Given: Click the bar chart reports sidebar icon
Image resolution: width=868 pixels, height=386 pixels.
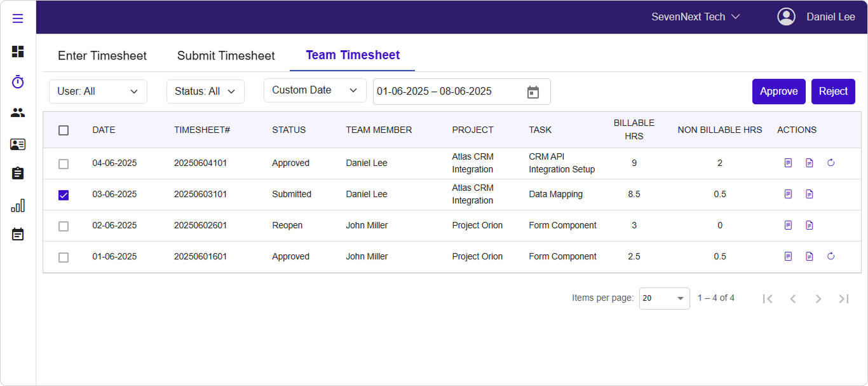Looking at the screenshot, I should coord(18,205).
